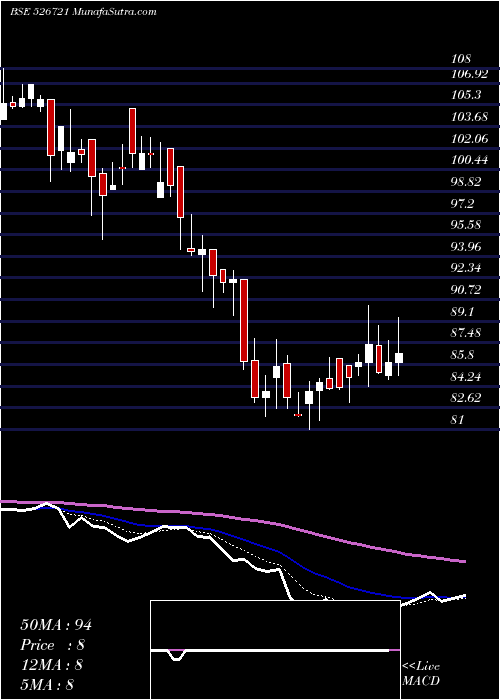The width and height of the screenshot is (500, 700).
Task: Click the 82.62 price axis label
Action: (x=468, y=397)
